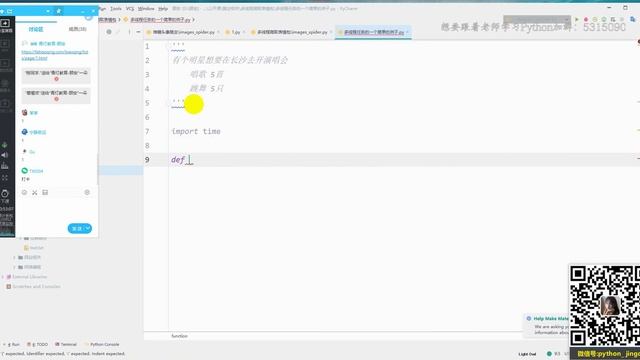Pin the chat panel with the pin icon

(x=58, y=11)
